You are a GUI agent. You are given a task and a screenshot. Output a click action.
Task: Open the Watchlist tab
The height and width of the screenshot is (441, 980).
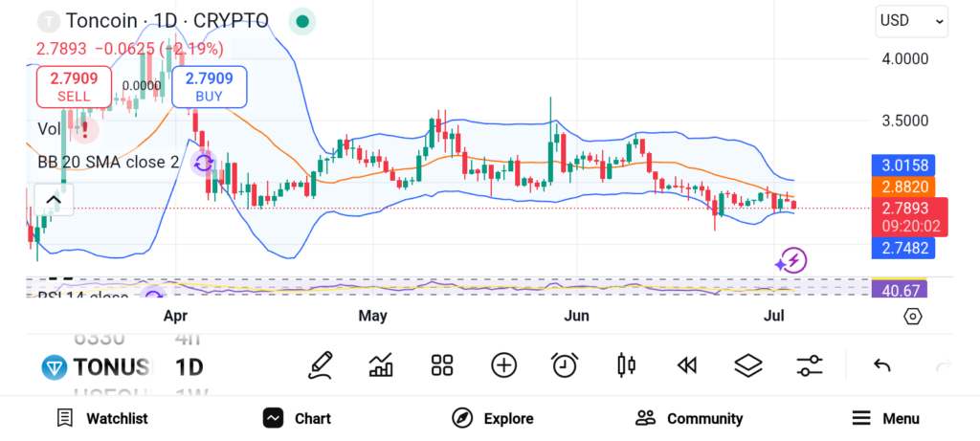101,418
